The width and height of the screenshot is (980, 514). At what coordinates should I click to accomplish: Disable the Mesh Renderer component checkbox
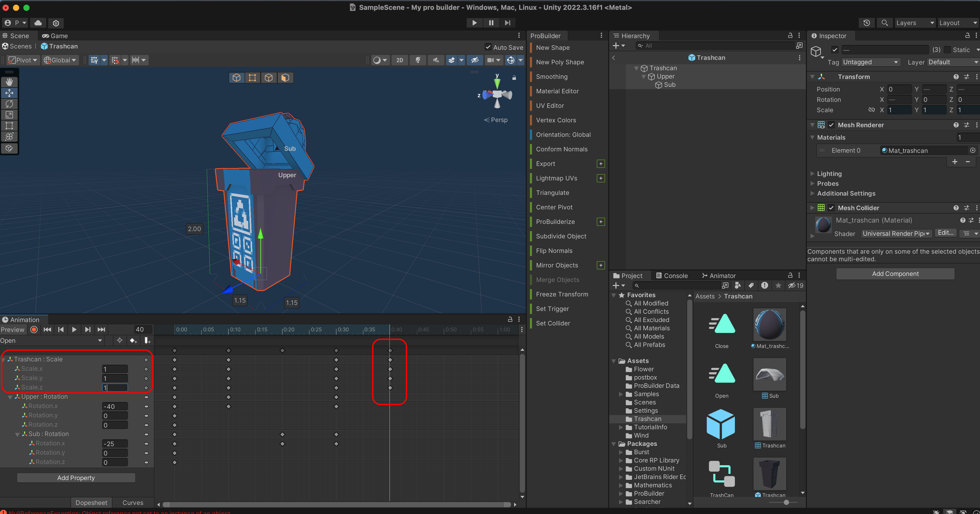[831, 125]
